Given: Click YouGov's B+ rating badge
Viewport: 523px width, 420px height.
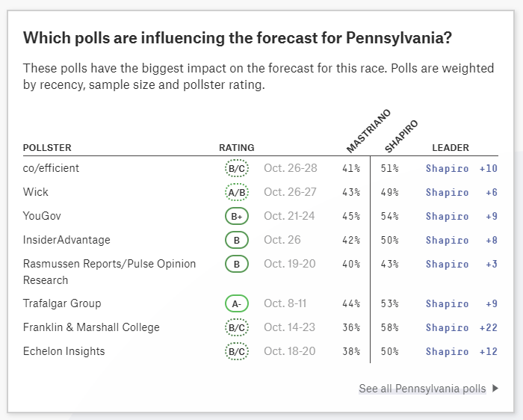Looking at the screenshot, I should point(237,216).
